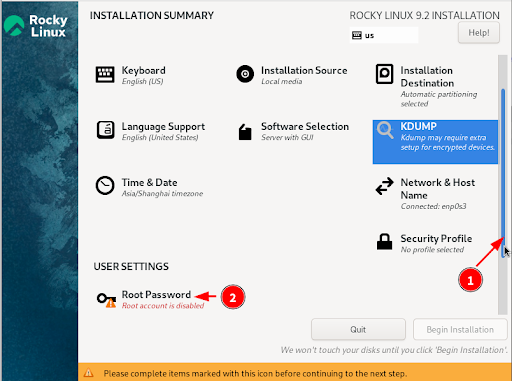
Task: Open the Language Support icon
Action: [x=105, y=130]
